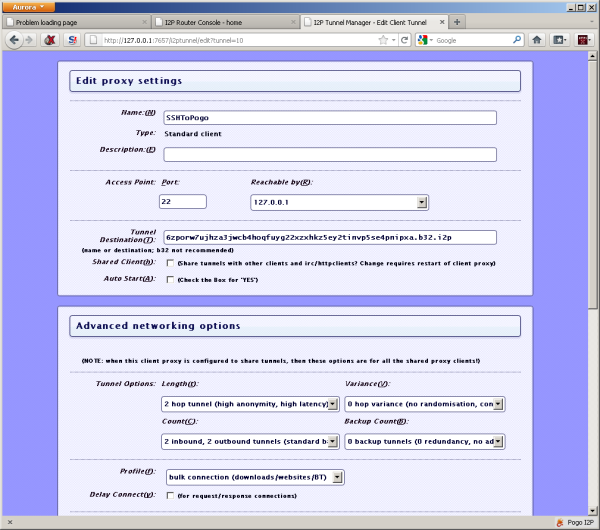Click the scrollbar down arrow
600x530 pixels.
click(x=592, y=510)
